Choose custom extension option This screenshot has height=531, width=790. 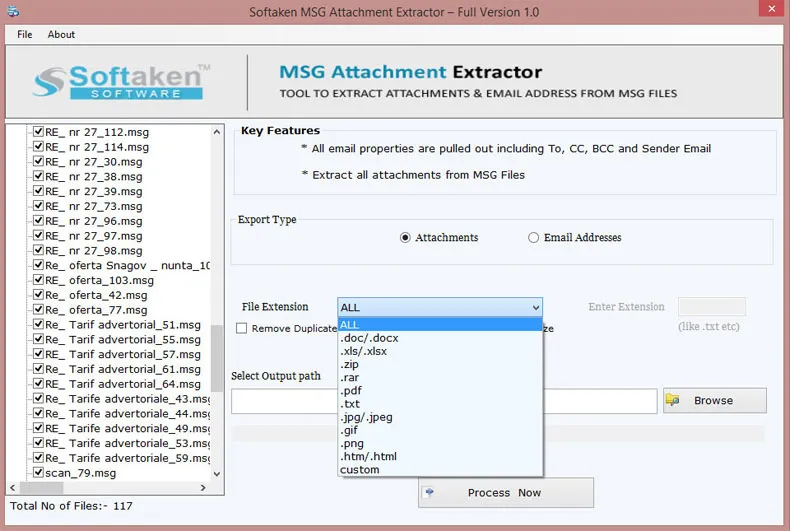point(440,470)
